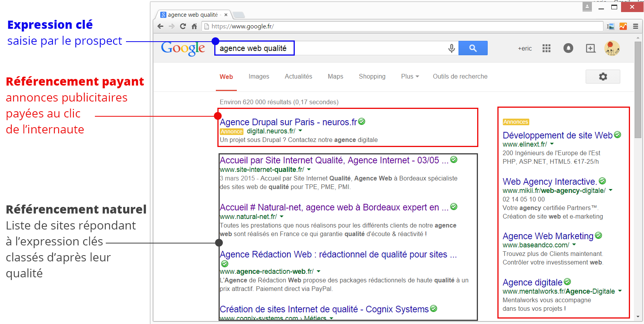The width and height of the screenshot is (644, 324).
Task: Close the 'agence web qualité' tab
Action: (x=226, y=15)
